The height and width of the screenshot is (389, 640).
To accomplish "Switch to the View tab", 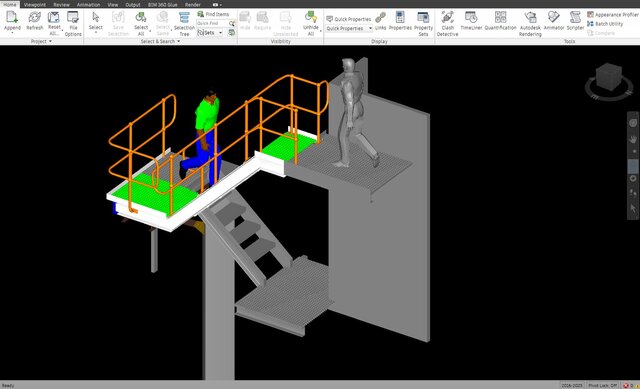I will tap(113, 4).
